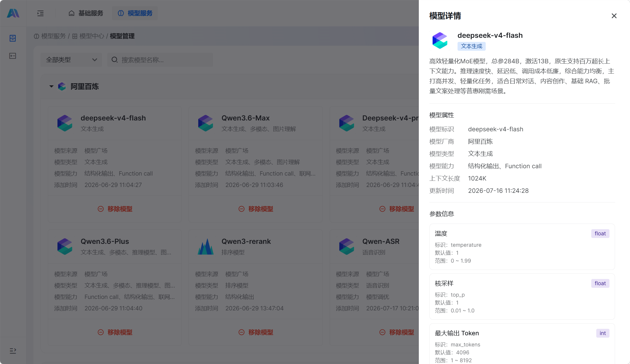Viewport: 630px width, 364px height.
Task: Open the Deepseek-v4-pro card logo
Action: pos(346,123)
